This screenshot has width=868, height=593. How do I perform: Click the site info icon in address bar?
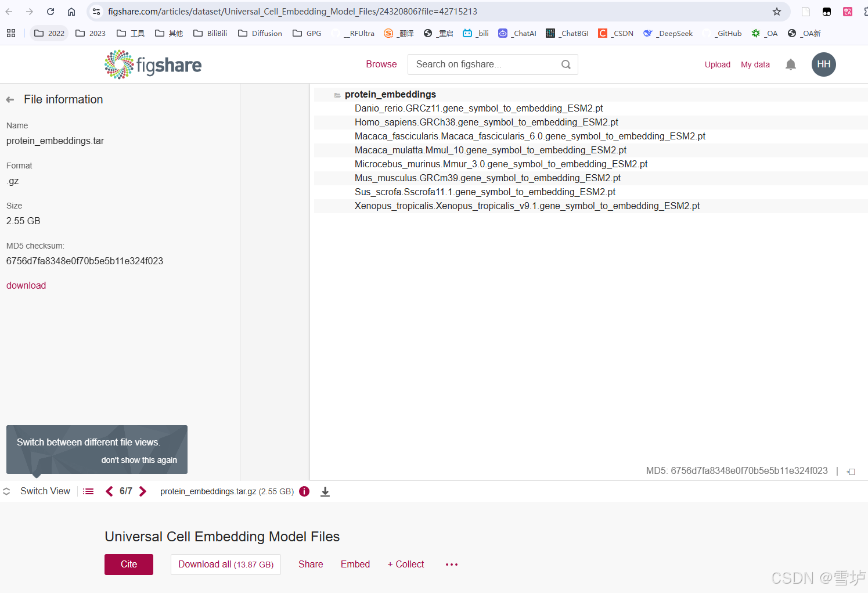tap(96, 12)
